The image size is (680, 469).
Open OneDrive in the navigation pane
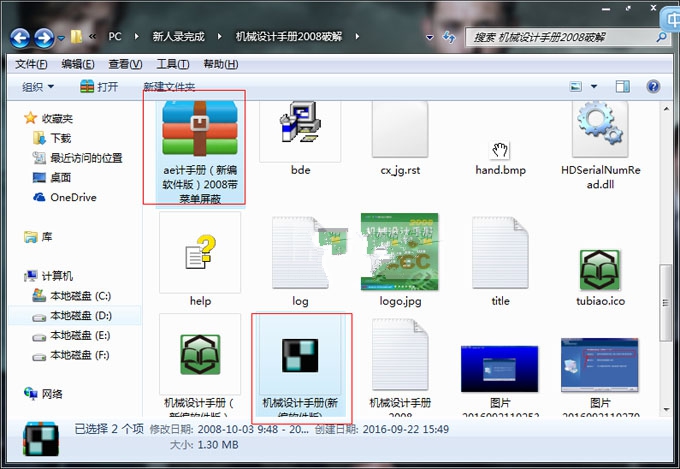pos(73,197)
